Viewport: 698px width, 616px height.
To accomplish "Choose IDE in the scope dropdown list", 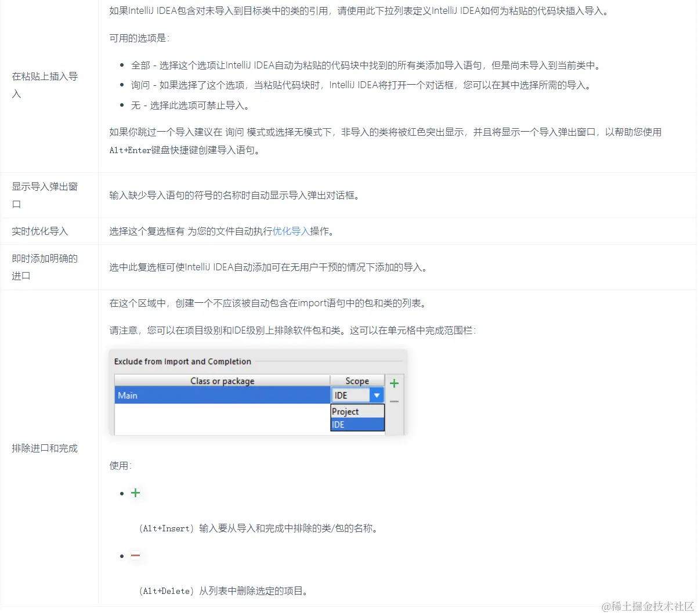I will pyautogui.click(x=357, y=425).
